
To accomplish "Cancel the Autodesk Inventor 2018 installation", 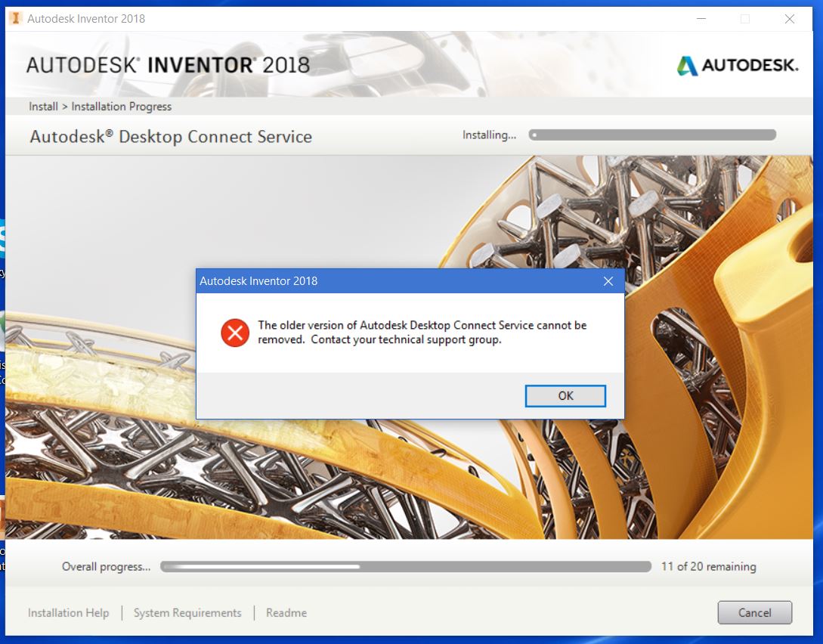I will tap(754, 612).
